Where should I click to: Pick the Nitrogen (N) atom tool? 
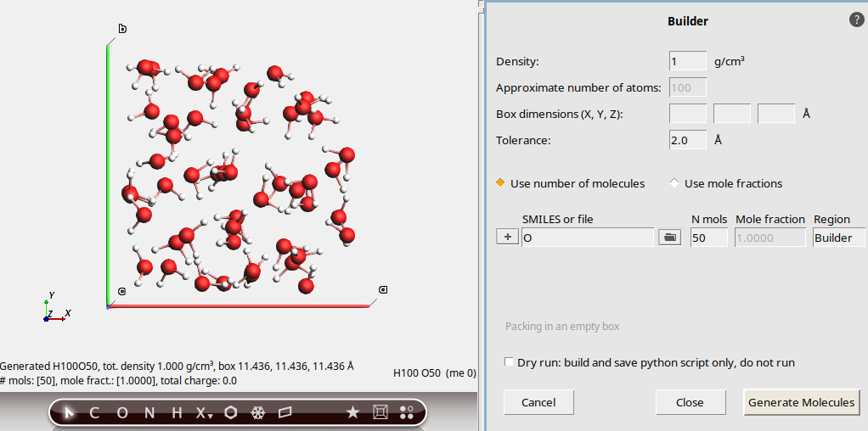149,413
